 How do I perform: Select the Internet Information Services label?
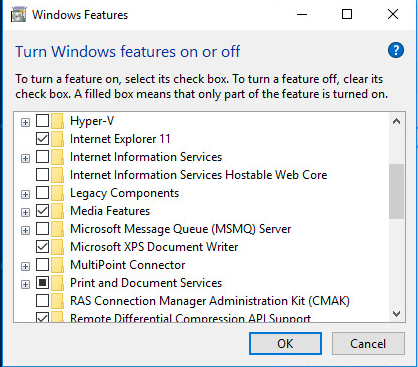146,157
